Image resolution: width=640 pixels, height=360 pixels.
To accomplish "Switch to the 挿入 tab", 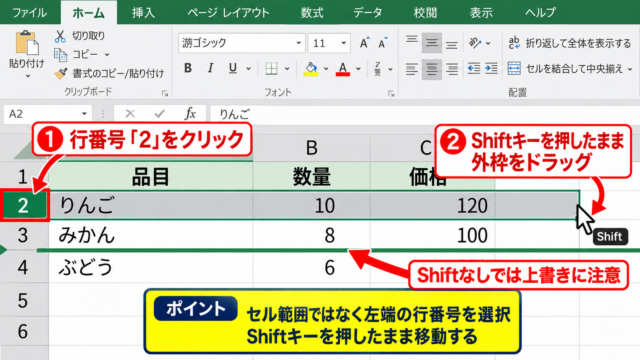I will pos(143,13).
